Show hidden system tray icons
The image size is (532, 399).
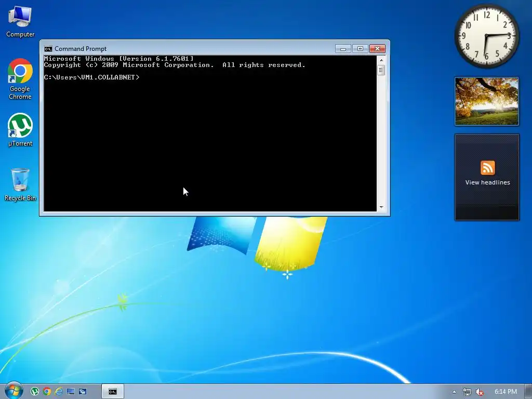pos(454,392)
